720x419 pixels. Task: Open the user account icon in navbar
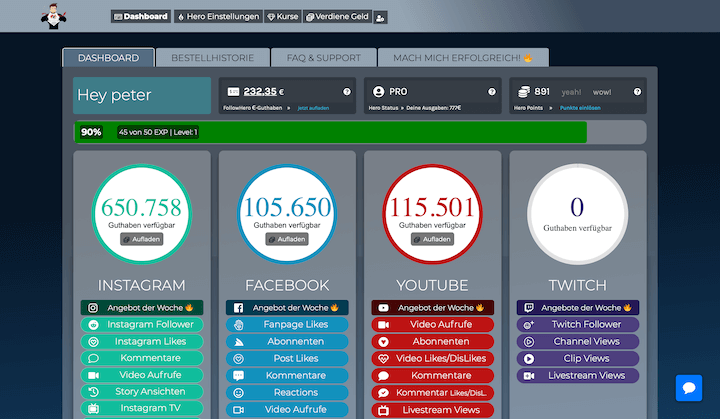click(x=380, y=17)
